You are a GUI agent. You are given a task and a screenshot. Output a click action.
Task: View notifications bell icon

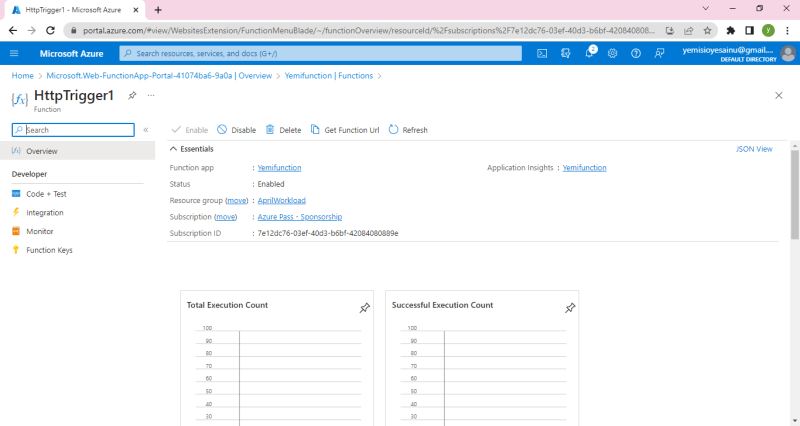pos(589,53)
